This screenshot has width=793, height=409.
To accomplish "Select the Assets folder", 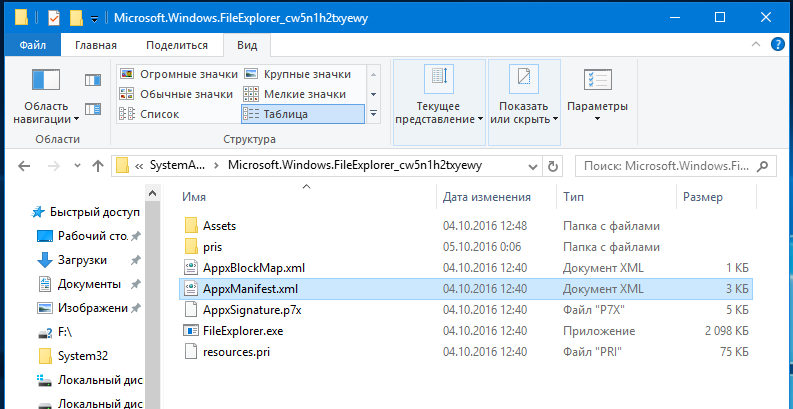I will pos(465,225).
